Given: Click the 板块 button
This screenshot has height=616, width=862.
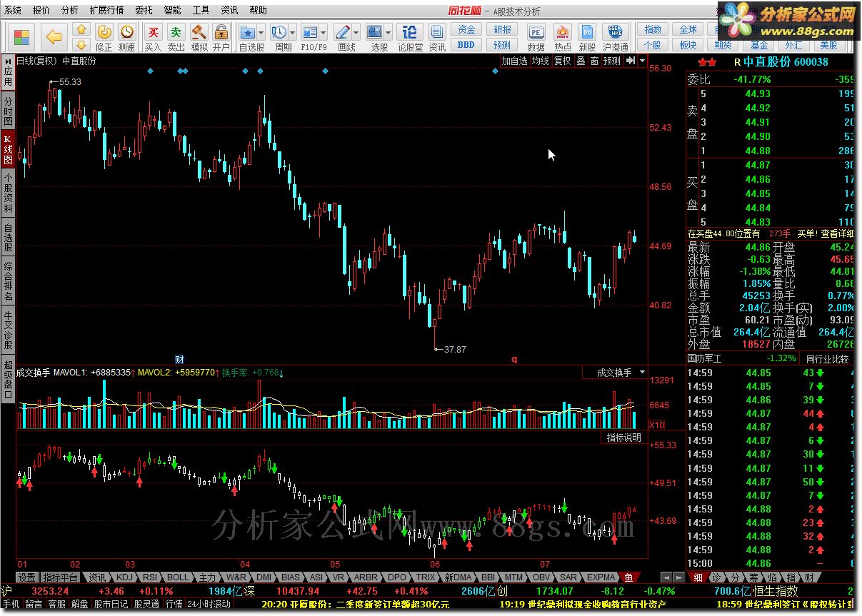Looking at the screenshot, I should coord(688,45).
